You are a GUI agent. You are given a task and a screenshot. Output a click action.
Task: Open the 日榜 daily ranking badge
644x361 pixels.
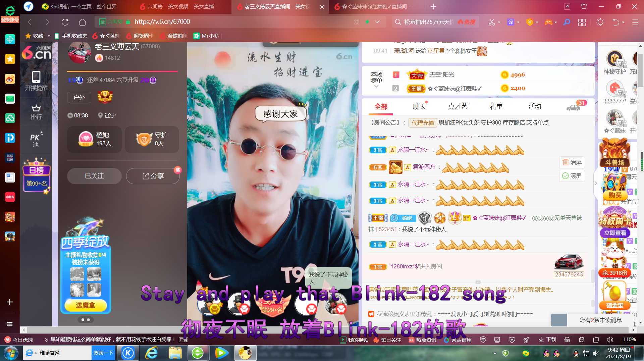(36, 175)
